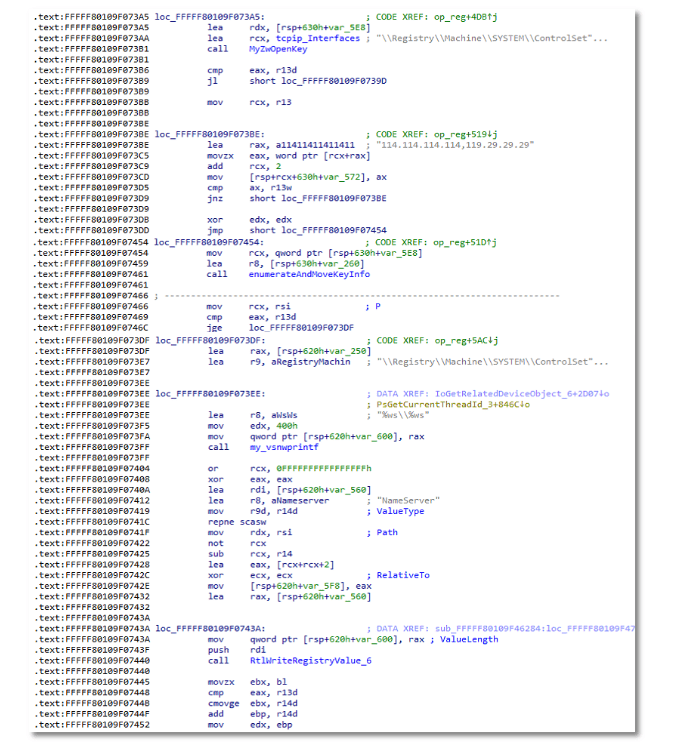Select the RelativeTo comment
This screenshot has height=747, width=691.
[403, 575]
